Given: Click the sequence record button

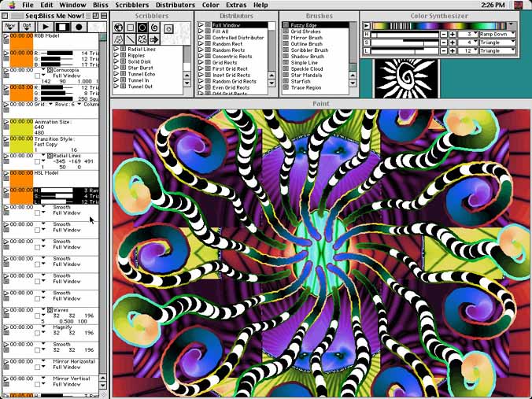Looking at the screenshot, I should click(79, 27).
